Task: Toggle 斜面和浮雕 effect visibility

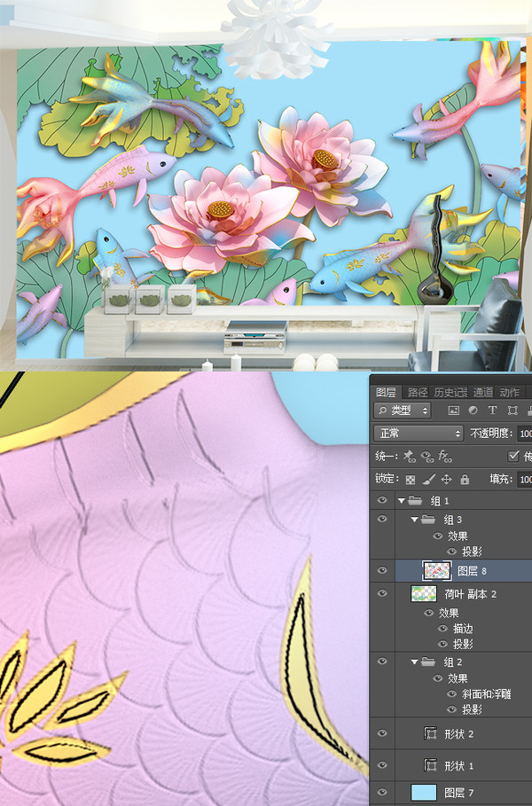Action: (x=452, y=694)
